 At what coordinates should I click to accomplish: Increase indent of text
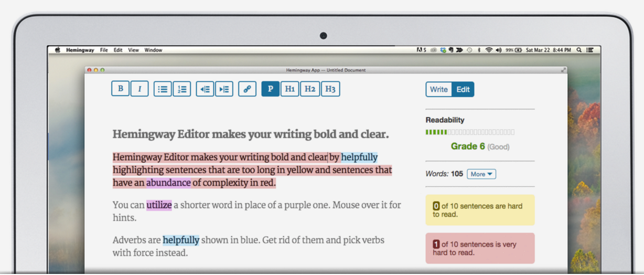tap(224, 89)
